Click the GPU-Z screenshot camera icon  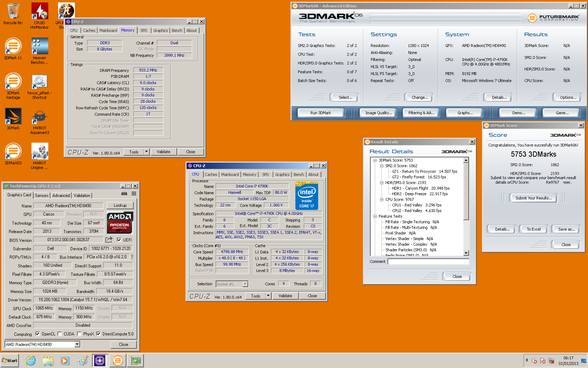pyautogui.click(x=124, y=193)
